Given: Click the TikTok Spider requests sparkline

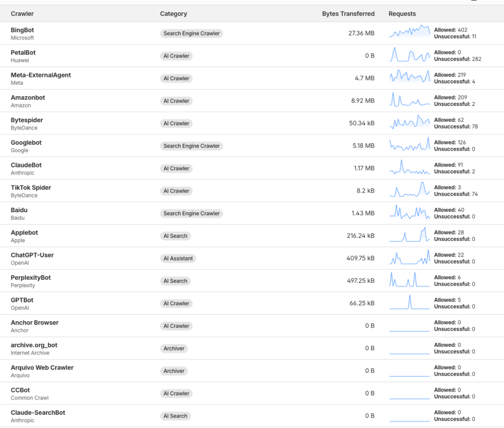Looking at the screenshot, I should coord(409,189).
